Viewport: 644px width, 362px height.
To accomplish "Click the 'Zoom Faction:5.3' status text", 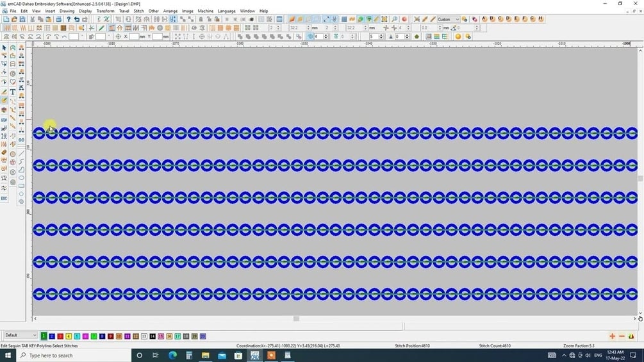I will point(579,345).
